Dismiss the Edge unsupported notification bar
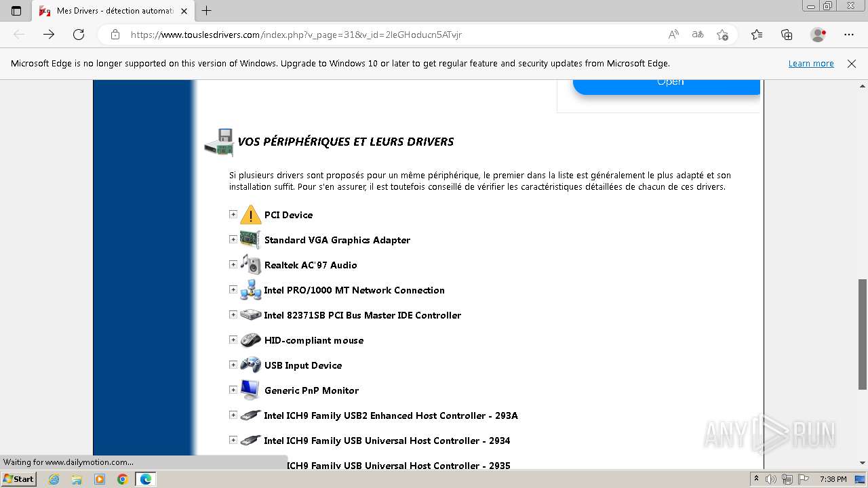Viewport: 868px width, 488px height. pos(852,64)
